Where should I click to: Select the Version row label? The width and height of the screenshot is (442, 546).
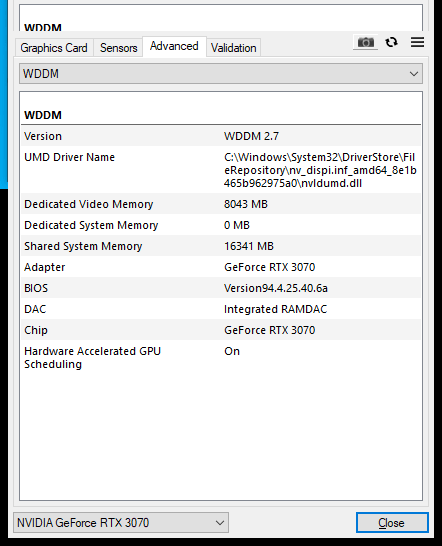pyautogui.click(x=43, y=136)
